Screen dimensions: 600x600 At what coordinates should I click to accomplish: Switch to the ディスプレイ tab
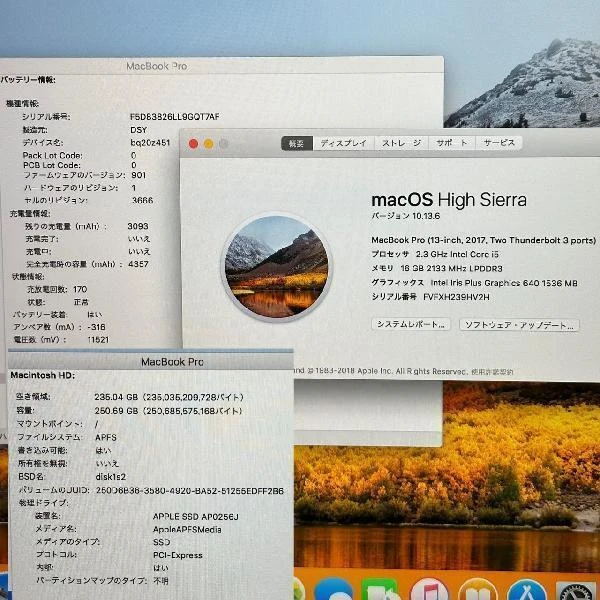(344, 143)
